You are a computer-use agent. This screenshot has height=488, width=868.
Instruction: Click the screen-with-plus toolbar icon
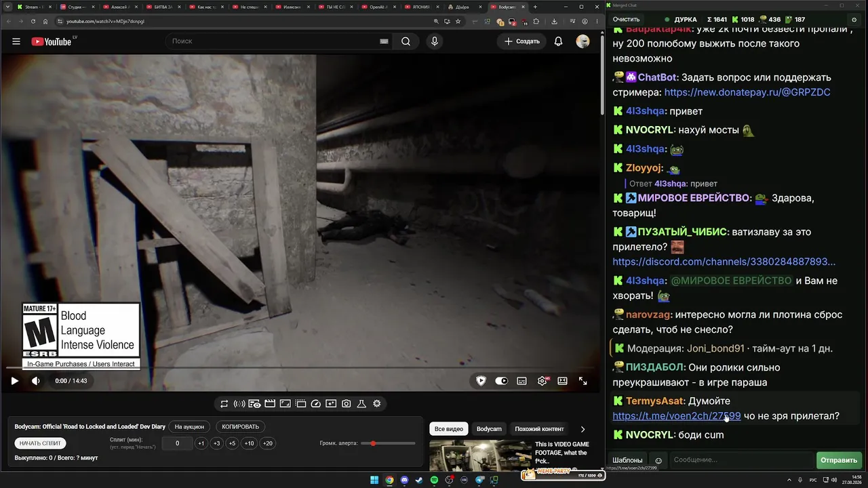331,404
